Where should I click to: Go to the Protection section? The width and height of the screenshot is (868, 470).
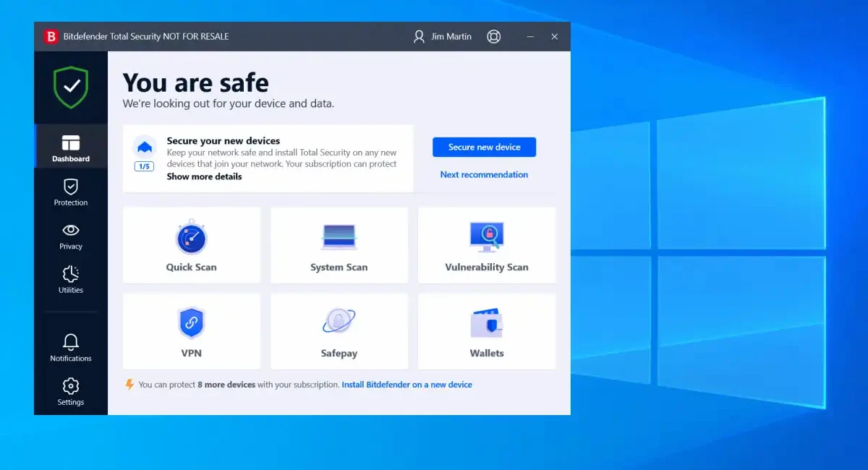tap(71, 192)
